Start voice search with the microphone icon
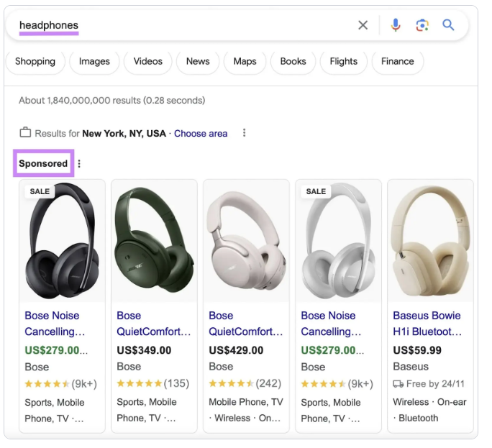492x448 pixels. [396, 25]
